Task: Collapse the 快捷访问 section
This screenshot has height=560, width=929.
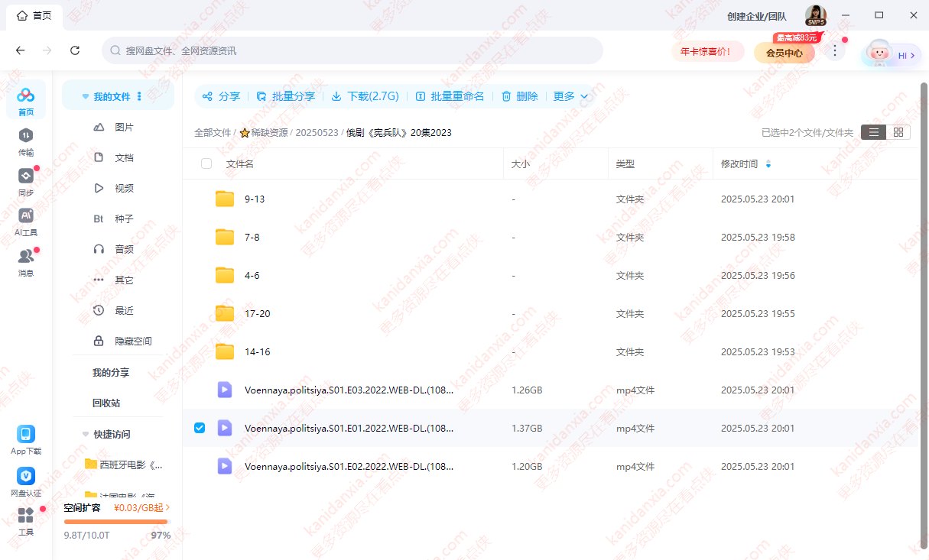Action: [86, 434]
